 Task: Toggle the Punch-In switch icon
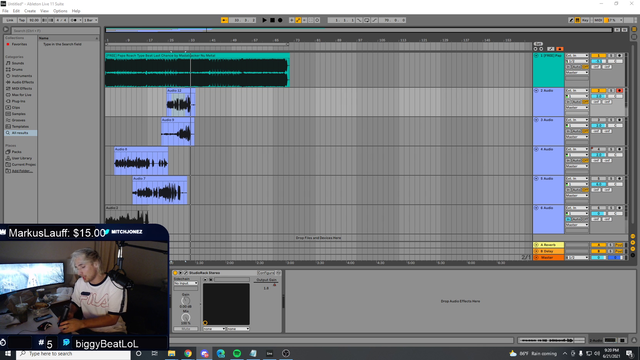pos(359,20)
